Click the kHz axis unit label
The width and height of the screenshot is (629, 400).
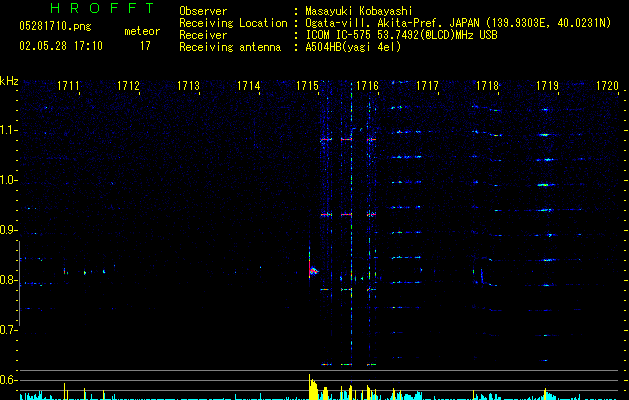pos(9,81)
